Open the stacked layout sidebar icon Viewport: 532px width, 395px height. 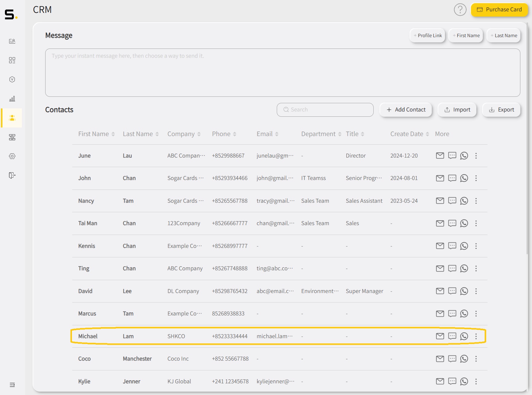tap(12, 137)
